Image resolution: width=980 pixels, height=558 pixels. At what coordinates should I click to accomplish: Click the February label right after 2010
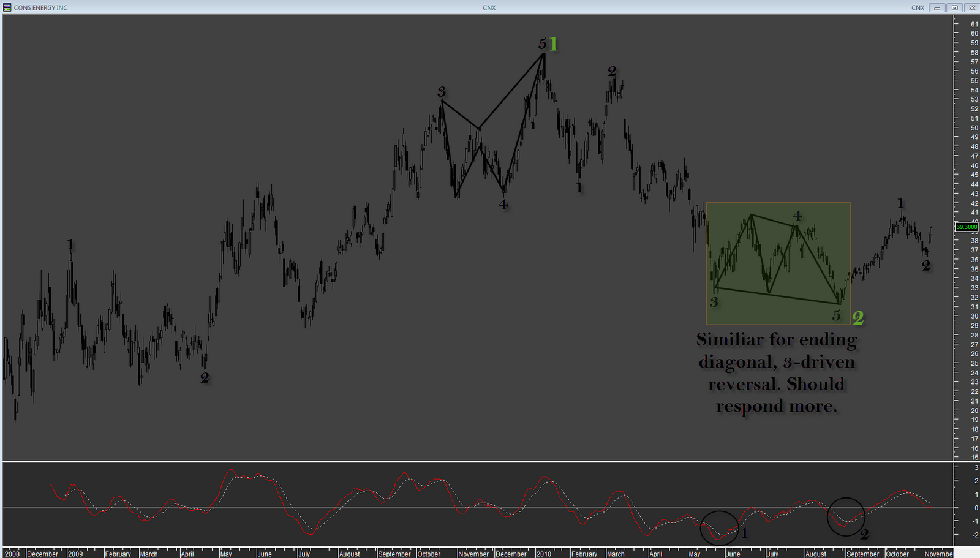pos(584,554)
